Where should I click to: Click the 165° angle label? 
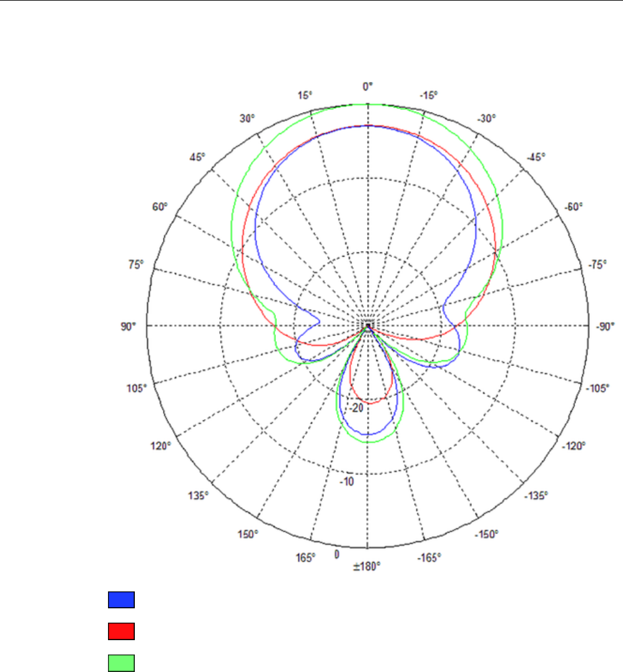click(x=305, y=558)
